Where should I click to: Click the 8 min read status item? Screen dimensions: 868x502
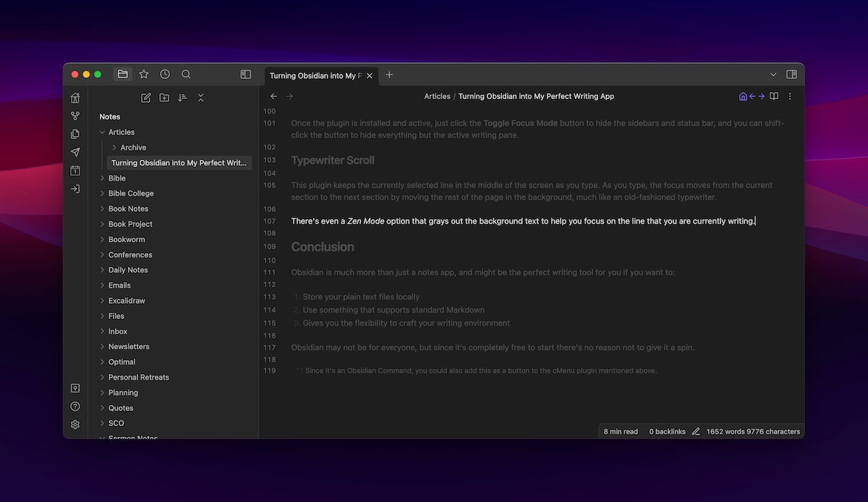point(621,432)
